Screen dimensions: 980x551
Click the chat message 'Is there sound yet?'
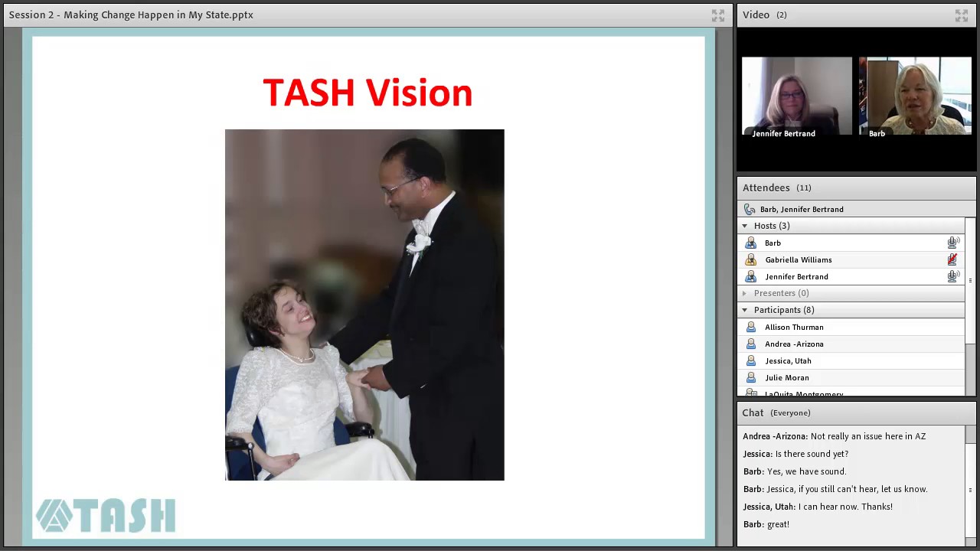point(812,454)
